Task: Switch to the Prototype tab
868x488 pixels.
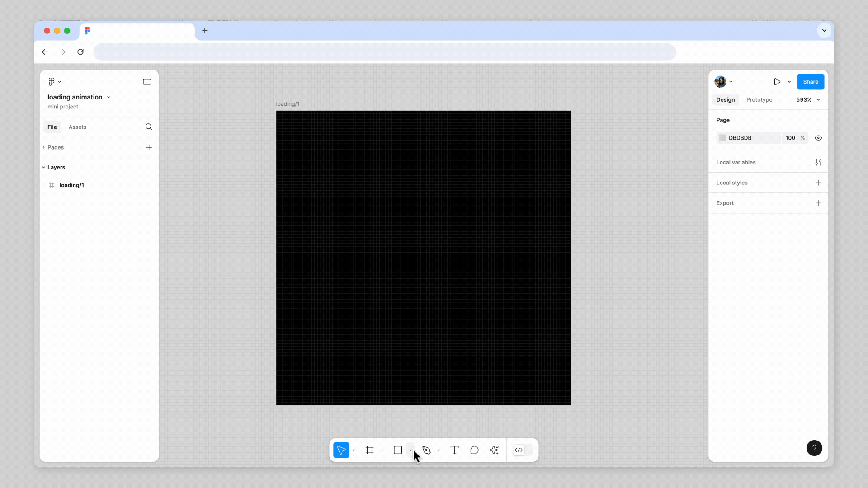Action: coord(759,100)
